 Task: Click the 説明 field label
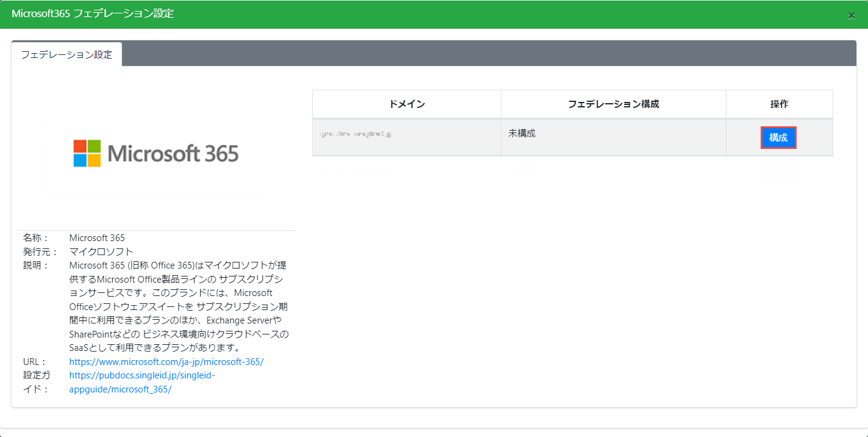(35, 265)
